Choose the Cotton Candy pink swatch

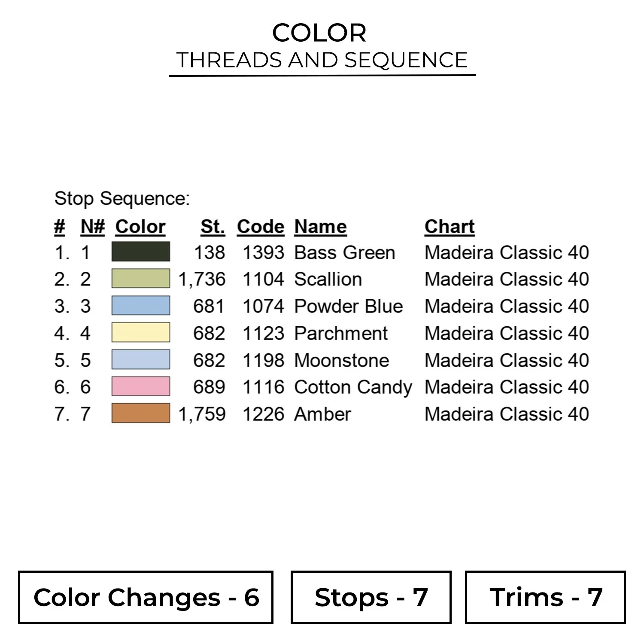[x=141, y=386]
